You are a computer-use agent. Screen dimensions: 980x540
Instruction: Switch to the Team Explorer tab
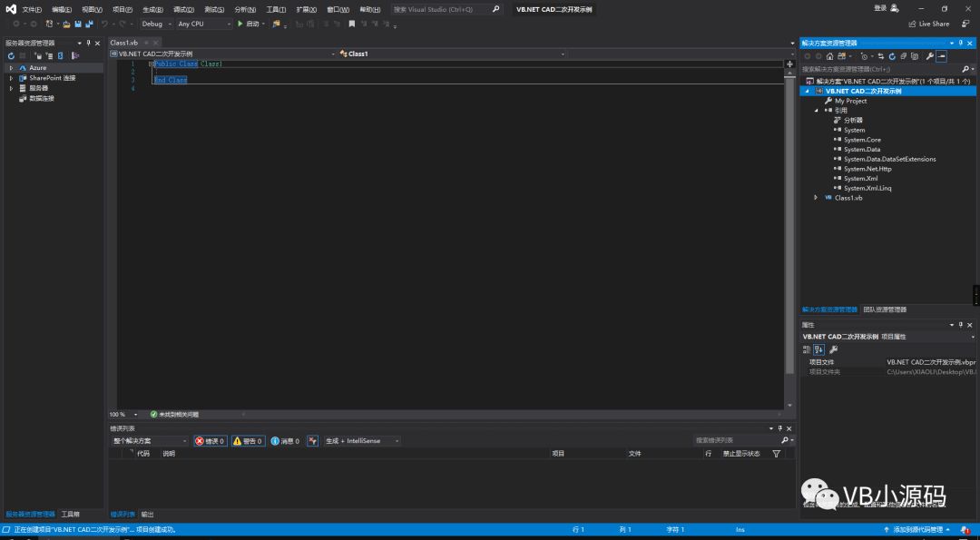pyautogui.click(x=885, y=309)
